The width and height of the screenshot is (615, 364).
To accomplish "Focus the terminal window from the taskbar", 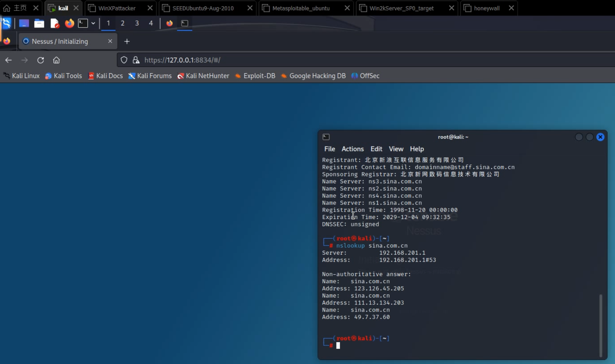I will click(x=185, y=23).
